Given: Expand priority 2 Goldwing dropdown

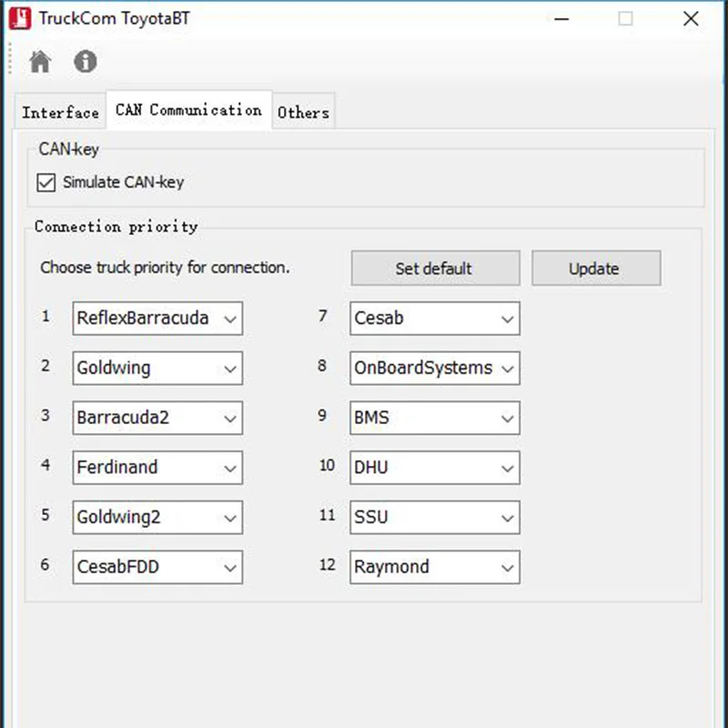Looking at the screenshot, I should [x=157, y=369].
